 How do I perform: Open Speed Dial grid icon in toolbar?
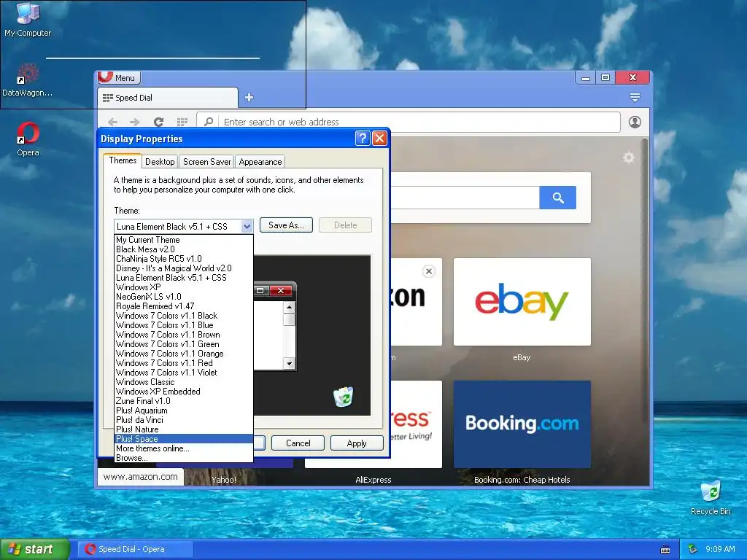point(182,122)
